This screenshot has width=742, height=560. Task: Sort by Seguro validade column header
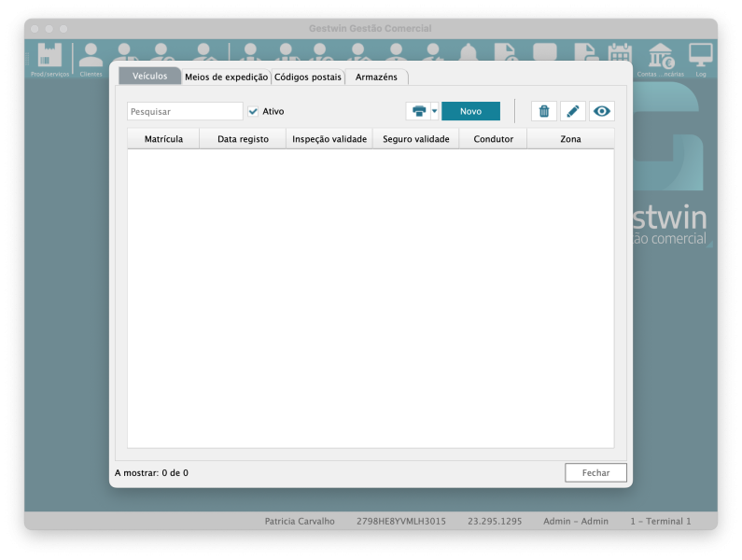415,139
